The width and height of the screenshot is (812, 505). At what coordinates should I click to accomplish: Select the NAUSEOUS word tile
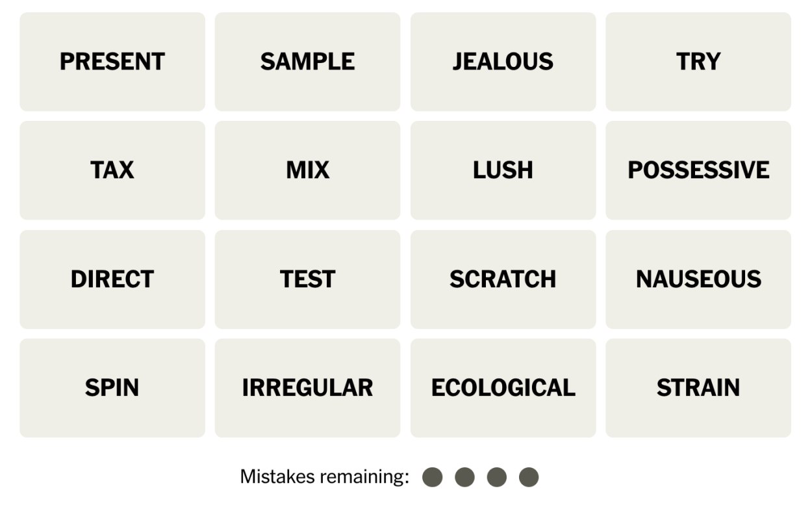[x=698, y=279]
